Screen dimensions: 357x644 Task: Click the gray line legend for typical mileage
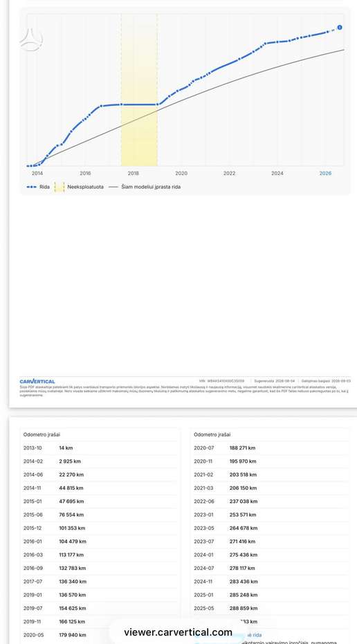pyautogui.click(x=113, y=187)
